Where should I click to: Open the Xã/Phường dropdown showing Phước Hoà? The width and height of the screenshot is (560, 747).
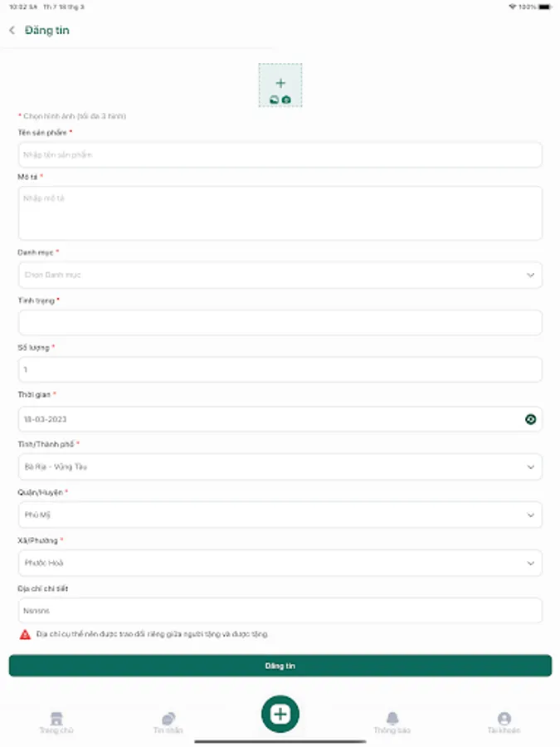280,563
